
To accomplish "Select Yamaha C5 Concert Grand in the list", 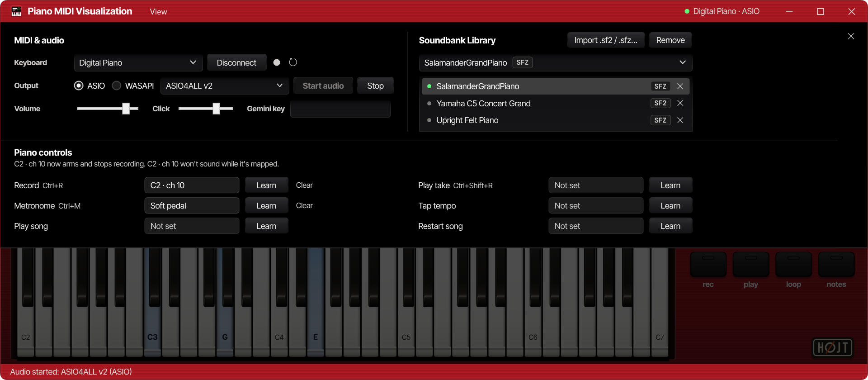I will [556, 103].
